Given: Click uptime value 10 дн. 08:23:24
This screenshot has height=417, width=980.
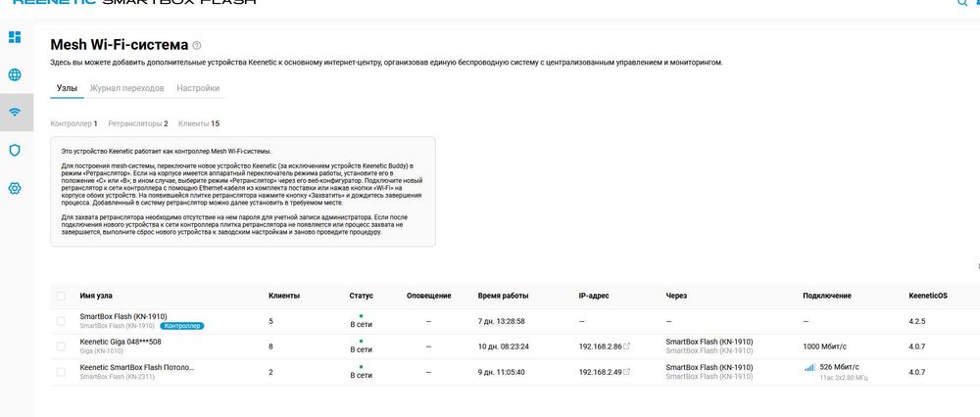Looking at the screenshot, I should tap(503, 347).
